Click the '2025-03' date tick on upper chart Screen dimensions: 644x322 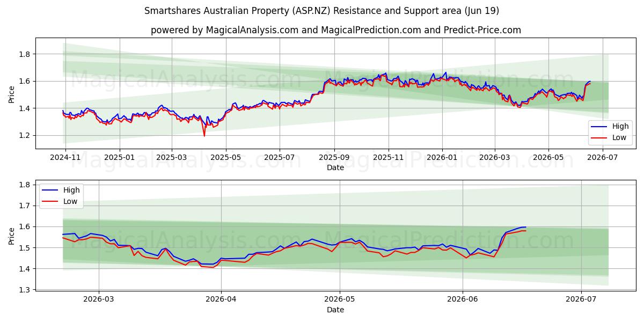click(x=172, y=158)
